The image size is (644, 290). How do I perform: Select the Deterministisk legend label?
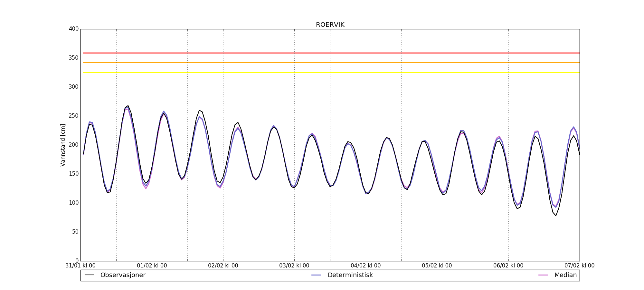[x=350, y=275]
